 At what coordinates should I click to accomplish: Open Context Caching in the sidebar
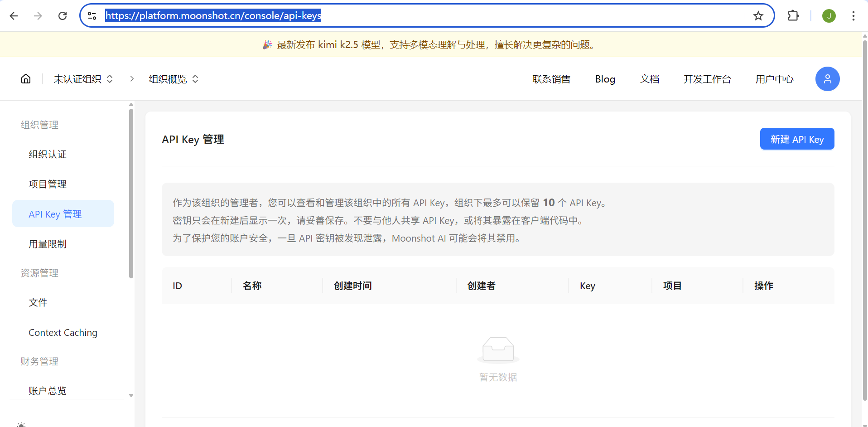63,332
